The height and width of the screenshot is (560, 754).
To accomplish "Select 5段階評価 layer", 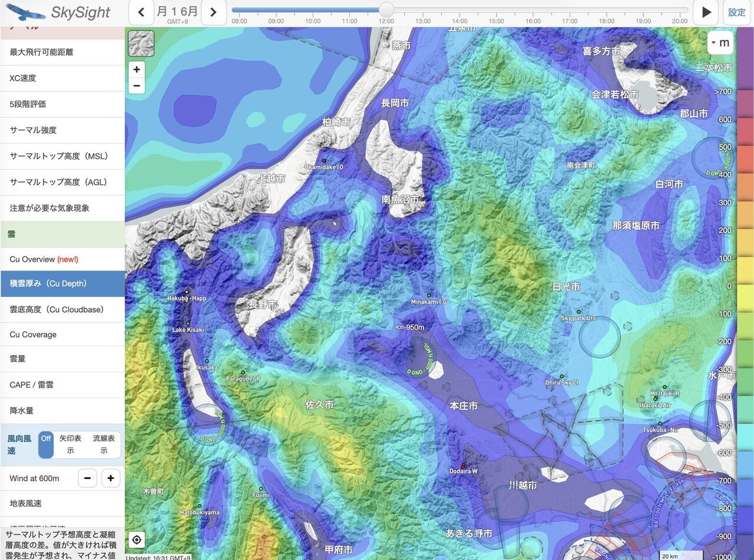I will point(62,104).
